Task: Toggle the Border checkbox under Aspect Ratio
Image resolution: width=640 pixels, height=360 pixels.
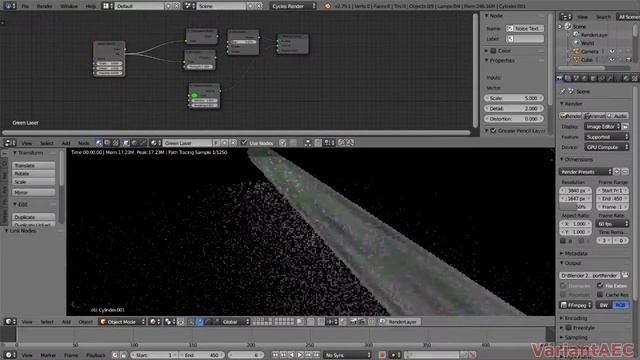Action: click(563, 241)
